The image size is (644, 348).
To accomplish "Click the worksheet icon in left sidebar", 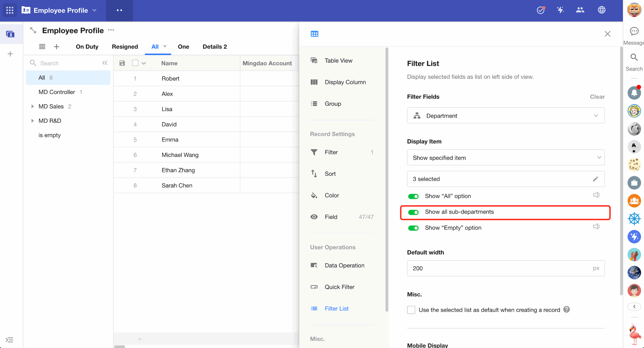I will pos(10,34).
